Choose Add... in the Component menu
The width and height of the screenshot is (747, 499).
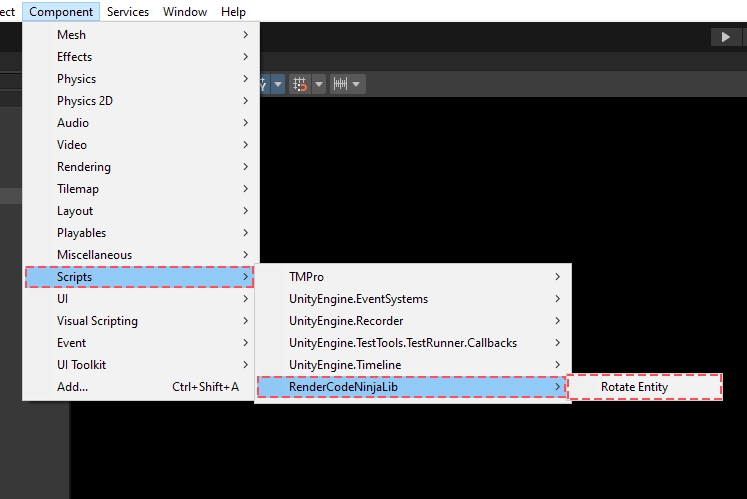[x=140, y=387]
